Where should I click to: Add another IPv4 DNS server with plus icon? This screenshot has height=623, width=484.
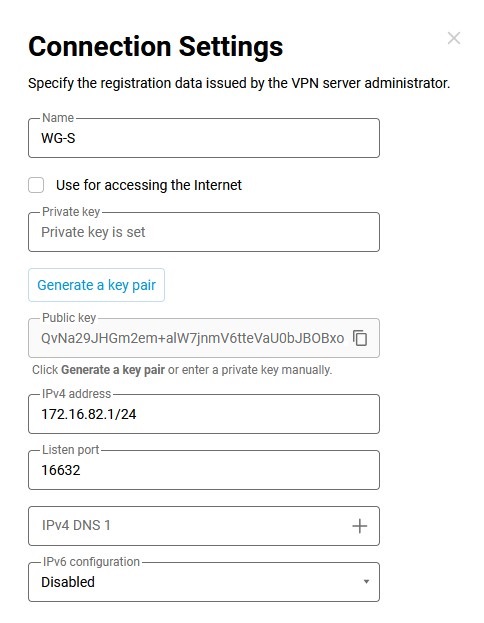360,526
